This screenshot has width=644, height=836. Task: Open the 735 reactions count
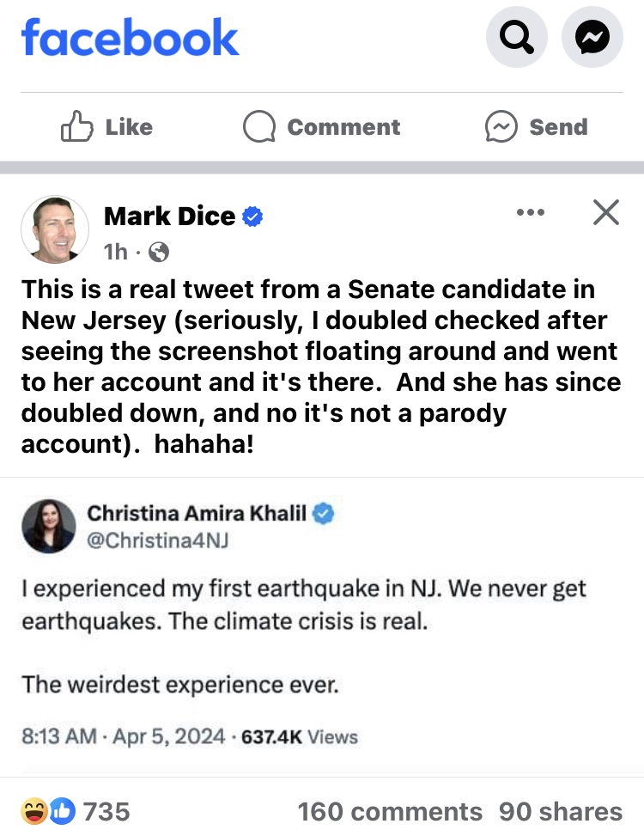pyautogui.click(x=106, y=811)
